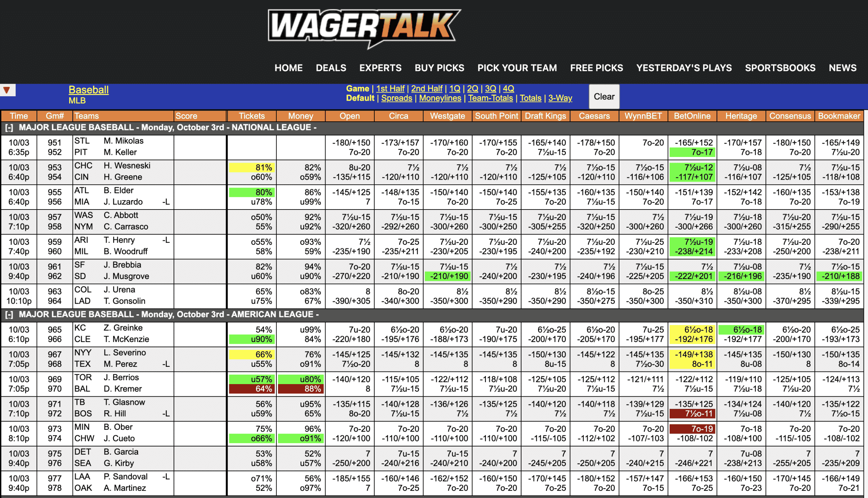868x498 pixels.
Task: Click the Bookmaker column header
Action: coord(839,116)
